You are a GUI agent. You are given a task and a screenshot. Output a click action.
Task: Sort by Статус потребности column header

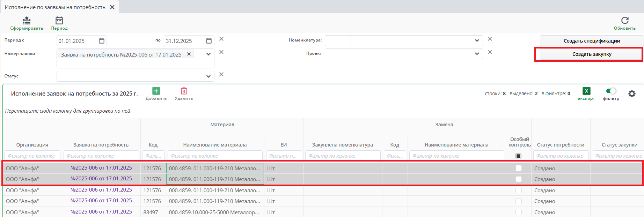click(561, 145)
